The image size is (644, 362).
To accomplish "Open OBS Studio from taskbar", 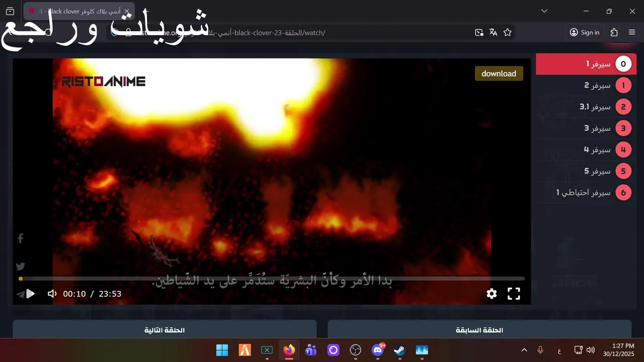I will pos(355,350).
